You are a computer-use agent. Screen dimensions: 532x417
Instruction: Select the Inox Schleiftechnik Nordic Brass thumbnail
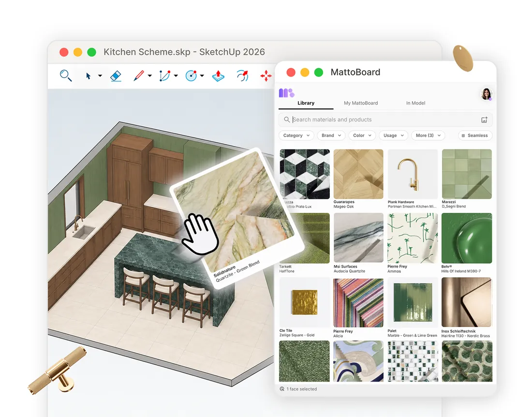tap(467, 302)
